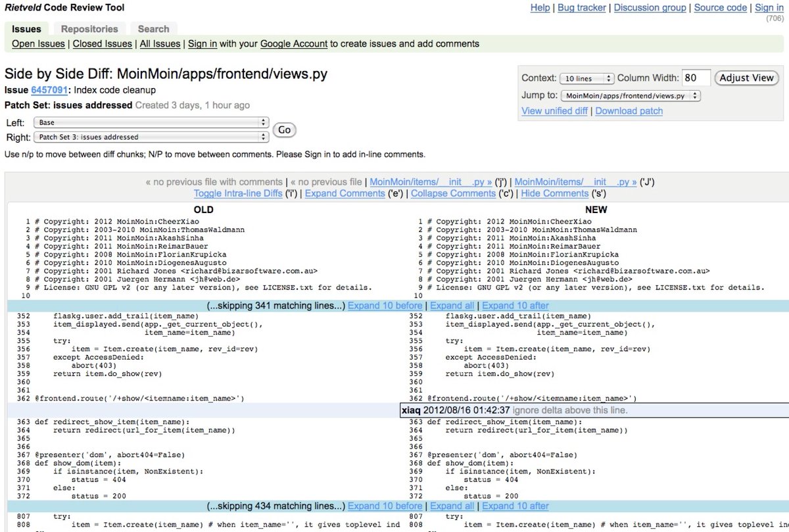Open the Context 10 lines dropdown
789x532 pixels.
coord(587,78)
